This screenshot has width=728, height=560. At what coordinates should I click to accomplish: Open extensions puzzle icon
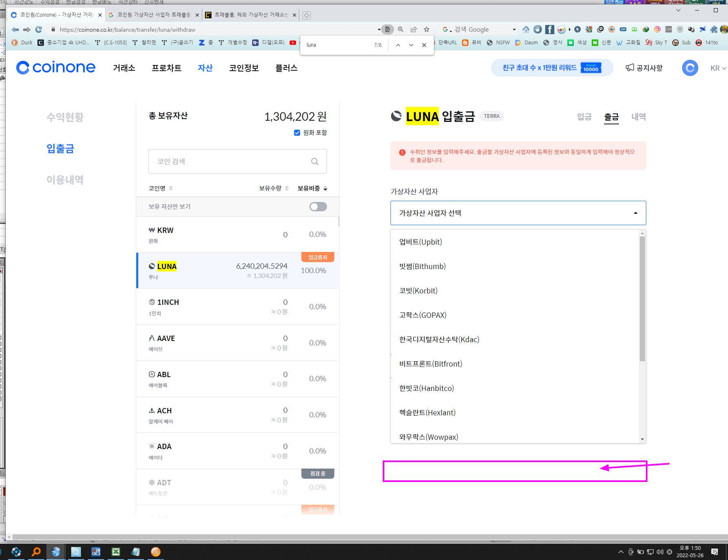714,29
